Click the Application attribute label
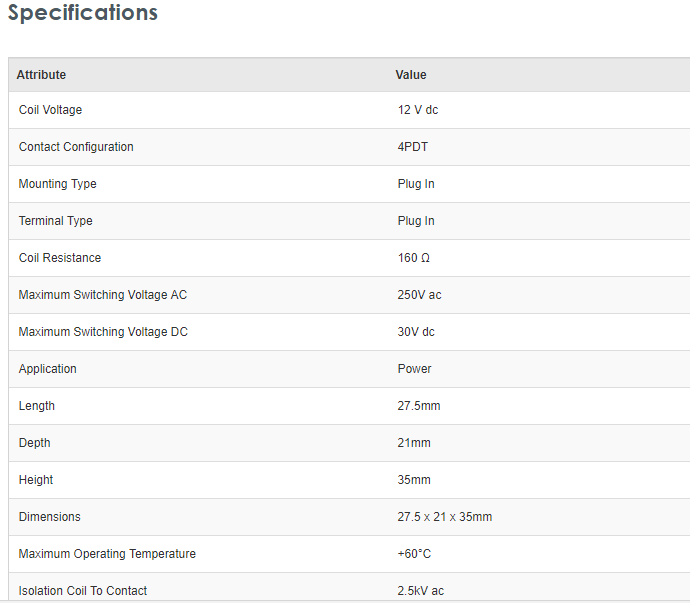Viewport: 690px width, 603px height. [x=48, y=369]
